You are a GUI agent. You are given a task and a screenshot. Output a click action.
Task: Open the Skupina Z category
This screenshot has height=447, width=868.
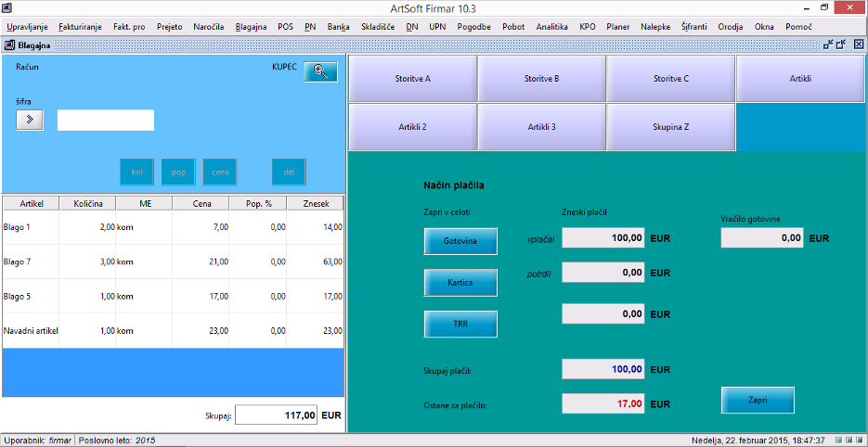click(x=670, y=127)
